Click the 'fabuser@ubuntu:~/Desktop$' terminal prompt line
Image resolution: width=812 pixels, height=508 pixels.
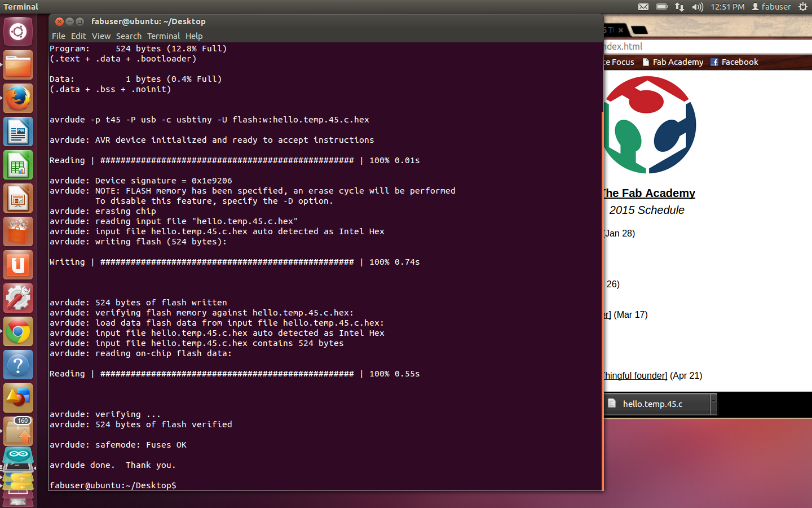click(x=113, y=485)
